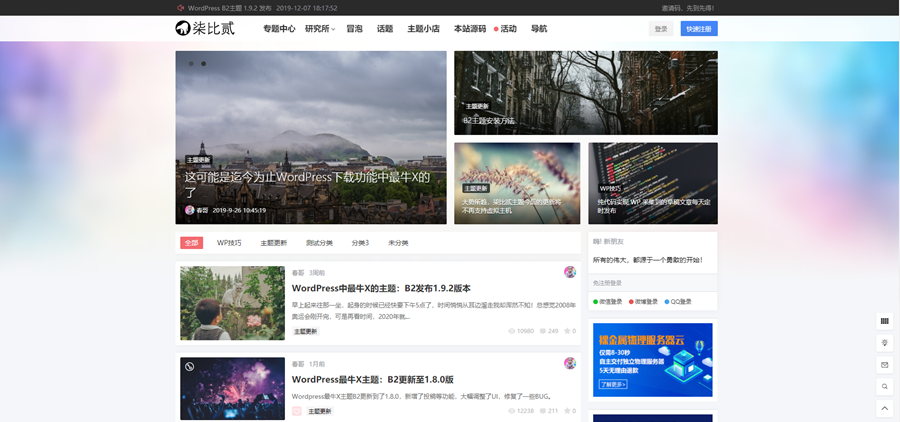Click author name 春哥 on 3周前 post
The height and width of the screenshot is (422, 900).
click(298, 273)
